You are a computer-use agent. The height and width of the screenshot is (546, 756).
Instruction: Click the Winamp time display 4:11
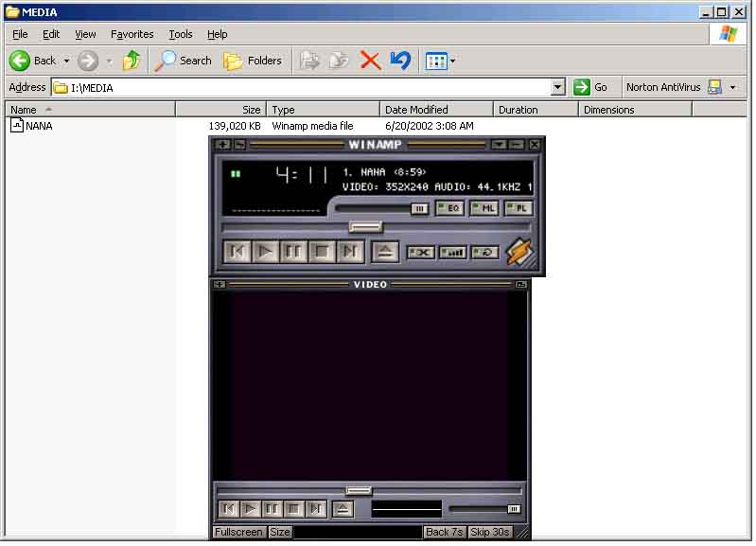(x=302, y=175)
